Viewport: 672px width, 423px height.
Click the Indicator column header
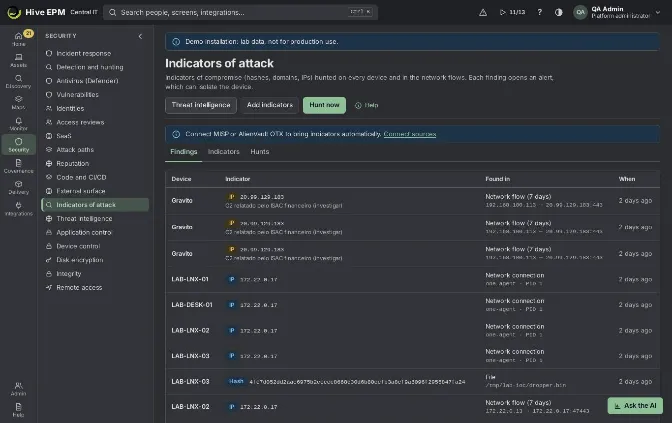237,179
